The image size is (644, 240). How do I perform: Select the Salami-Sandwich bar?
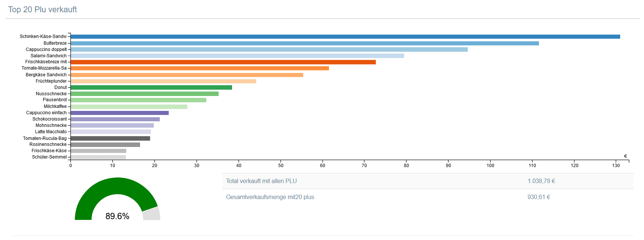tap(237, 56)
